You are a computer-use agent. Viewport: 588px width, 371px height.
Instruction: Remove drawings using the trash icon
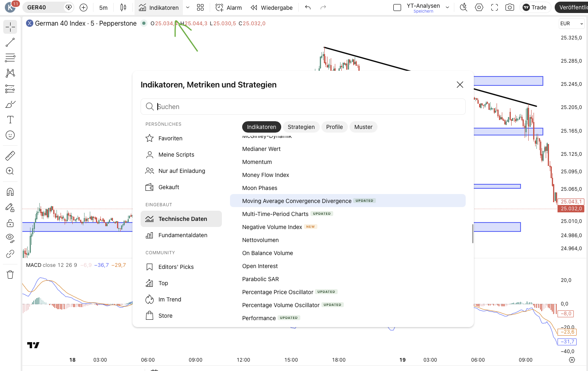point(10,274)
